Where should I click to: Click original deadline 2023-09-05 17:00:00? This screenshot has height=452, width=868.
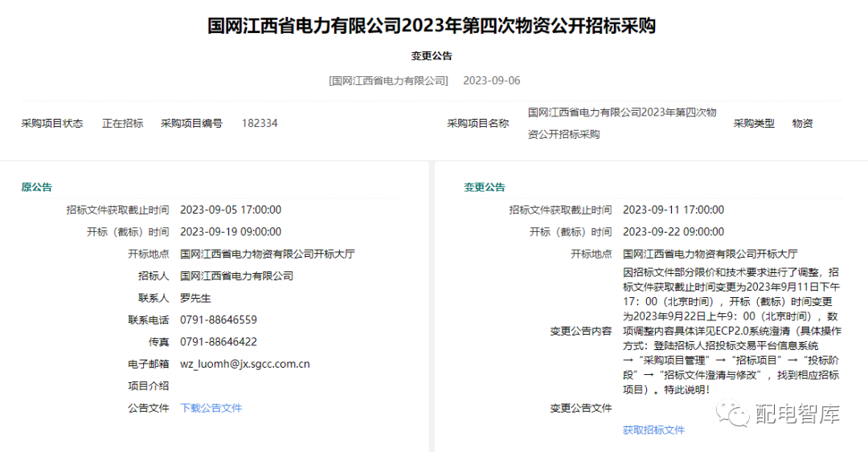click(231, 210)
